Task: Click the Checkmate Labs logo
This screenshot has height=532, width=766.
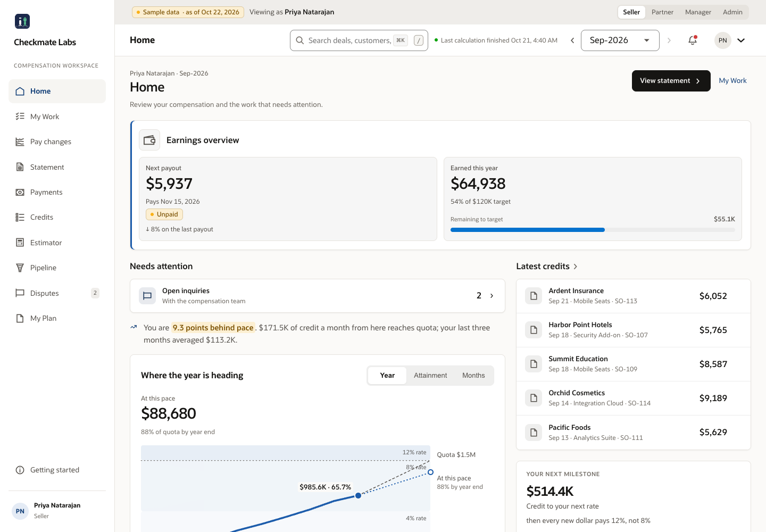Action: coord(22,21)
